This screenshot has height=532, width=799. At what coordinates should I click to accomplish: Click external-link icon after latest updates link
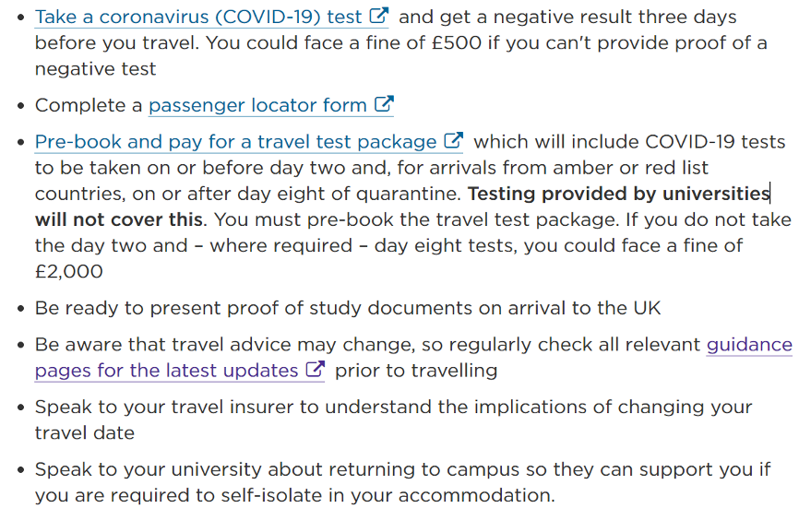[x=315, y=369]
